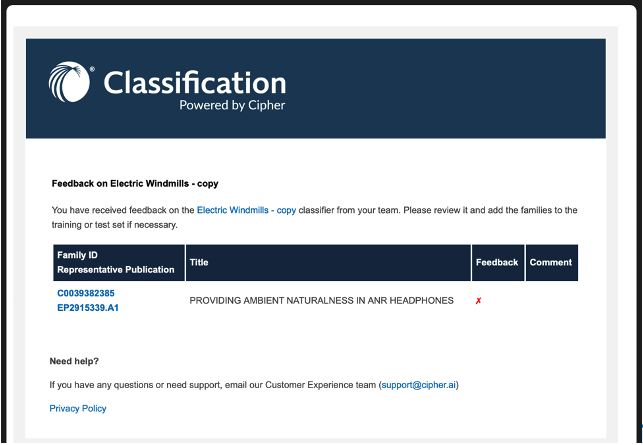Screen dimensions: 643x445
Task: Select the Feedback column header
Action: [498, 262]
